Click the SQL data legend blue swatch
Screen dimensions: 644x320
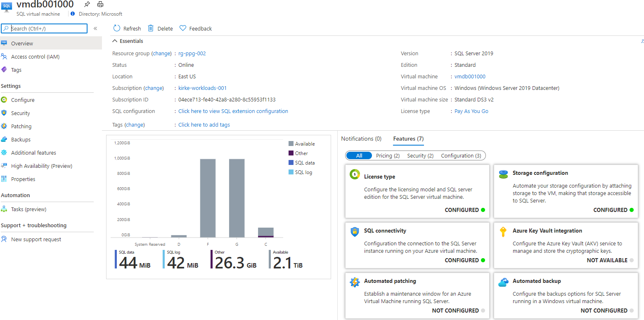pos(291,162)
